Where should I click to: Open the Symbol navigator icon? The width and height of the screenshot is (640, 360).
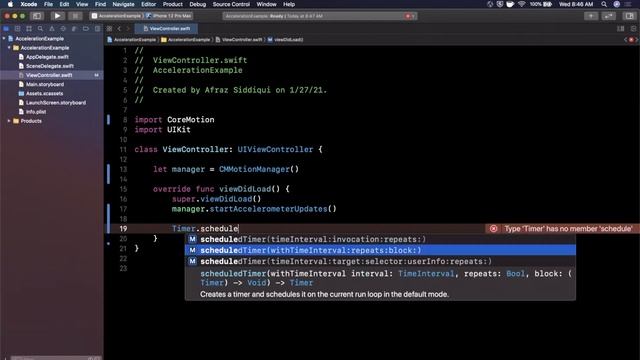pyautogui.click(x=29, y=29)
